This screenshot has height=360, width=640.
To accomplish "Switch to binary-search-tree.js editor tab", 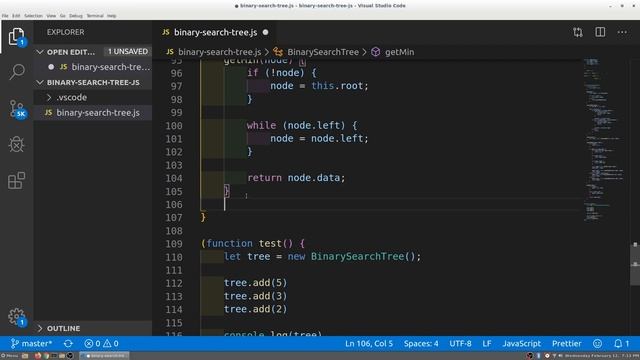I will pyautogui.click(x=215, y=32).
